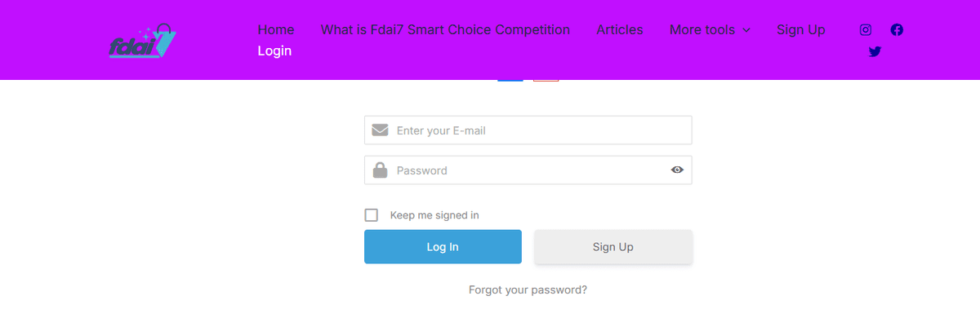Click the envelope icon in the E-mail field
The image size is (980, 327).
(x=380, y=130)
